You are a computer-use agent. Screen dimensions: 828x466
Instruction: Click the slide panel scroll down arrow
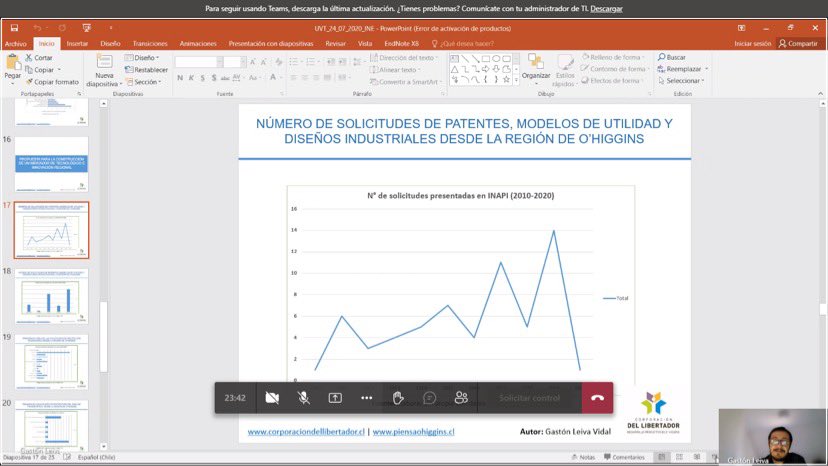pos(104,446)
